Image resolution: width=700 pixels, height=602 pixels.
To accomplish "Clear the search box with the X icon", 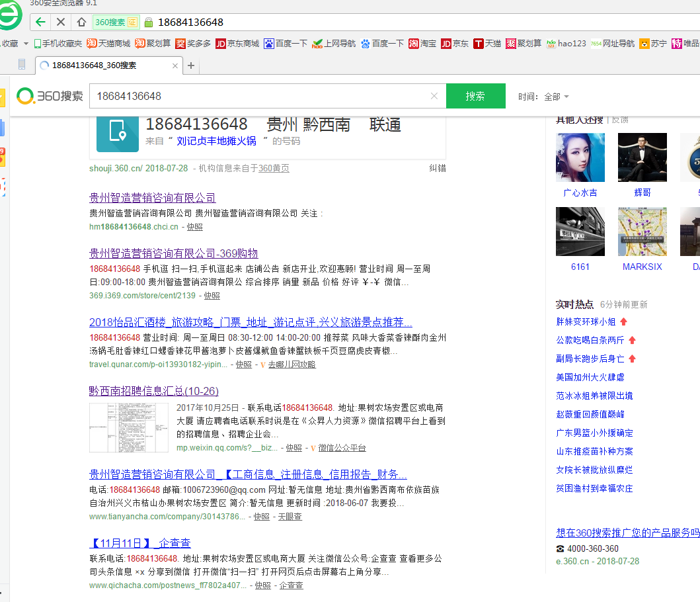I will (x=434, y=96).
